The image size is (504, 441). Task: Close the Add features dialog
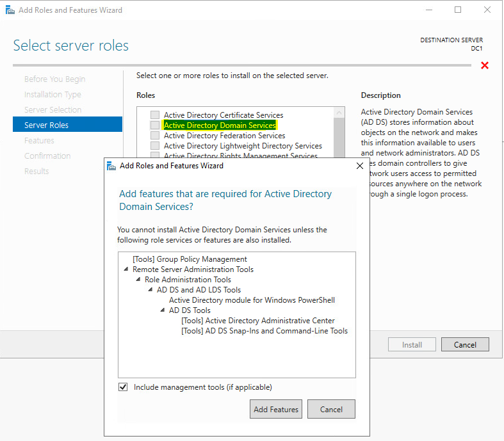click(359, 166)
